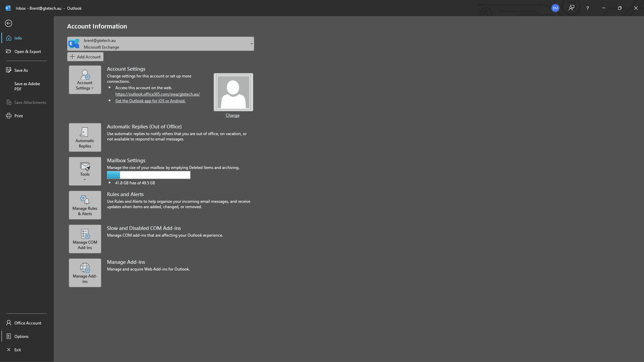
Task: Click the mailbox storage usage bar
Action: [x=149, y=175]
